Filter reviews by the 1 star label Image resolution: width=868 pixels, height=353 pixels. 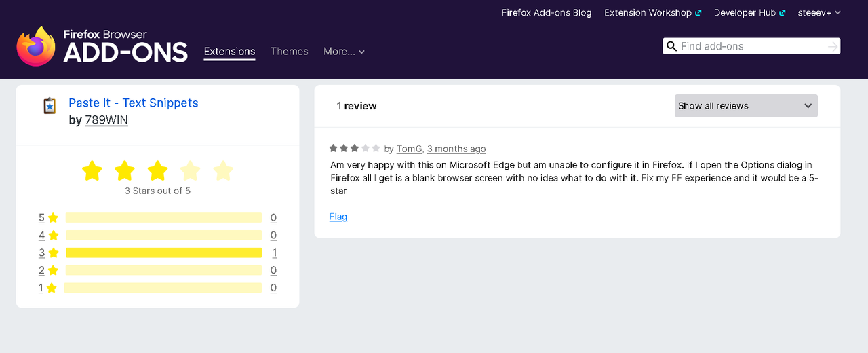41,288
